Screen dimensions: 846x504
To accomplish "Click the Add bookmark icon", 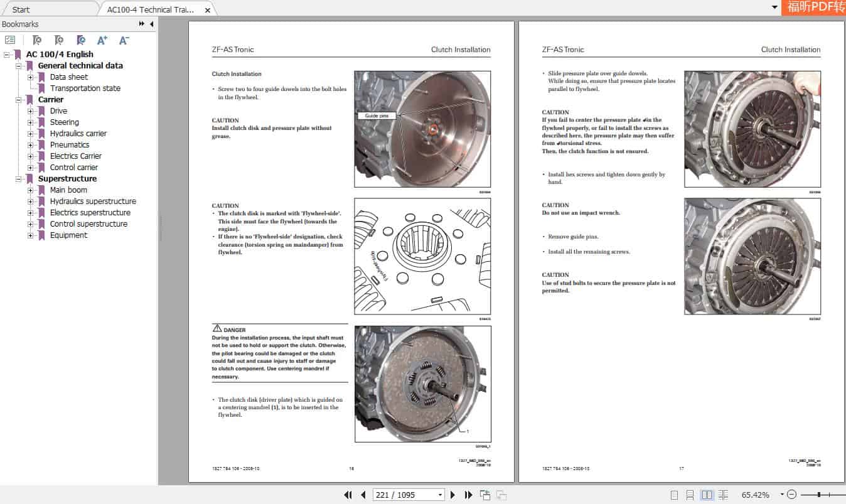I will pyautogui.click(x=60, y=40).
